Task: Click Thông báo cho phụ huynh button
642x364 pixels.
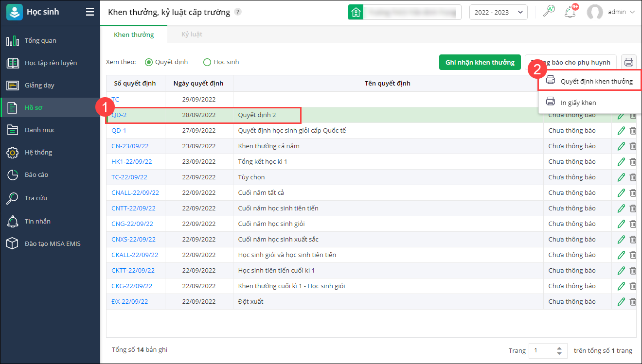Action: tap(571, 62)
